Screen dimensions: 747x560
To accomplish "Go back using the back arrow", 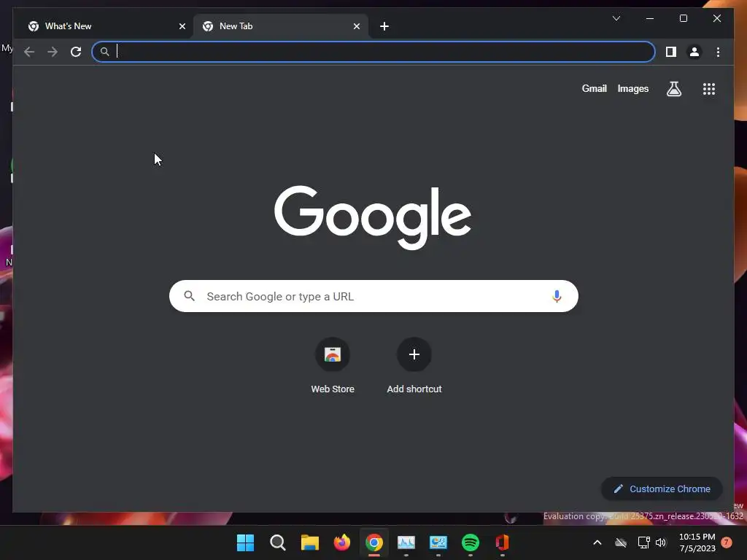I will coord(29,52).
